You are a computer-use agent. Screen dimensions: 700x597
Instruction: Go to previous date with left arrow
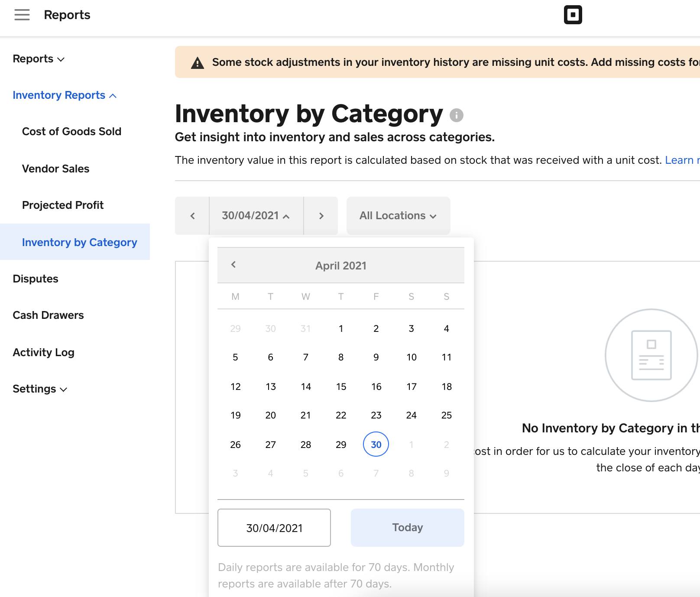[192, 216]
